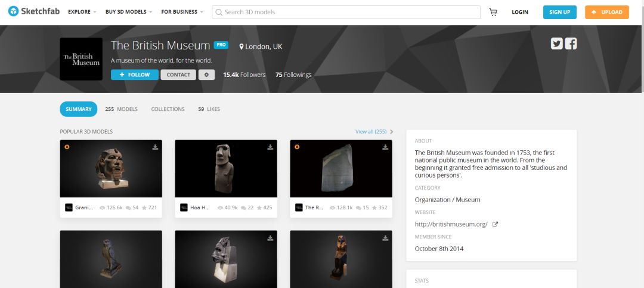Open the gear options button beside Contact
Viewport: 644px width, 288px height.
[206, 75]
